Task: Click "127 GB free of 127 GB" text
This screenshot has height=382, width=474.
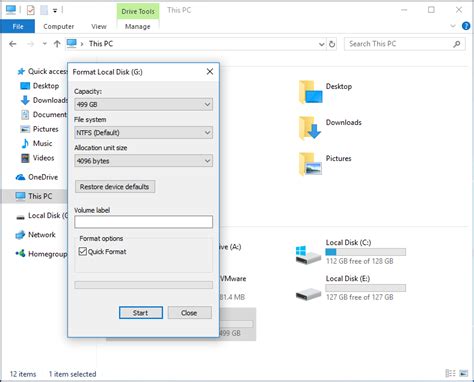Action: (x=360, y=297)
